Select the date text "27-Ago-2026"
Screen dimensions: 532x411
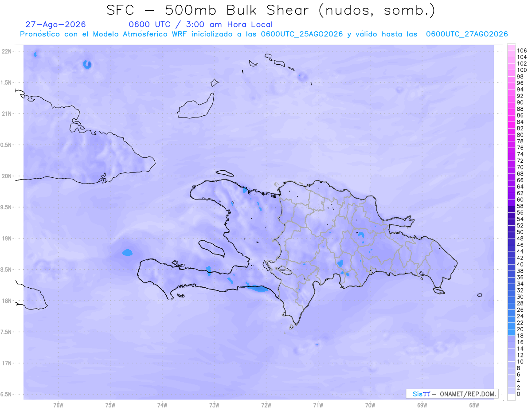coord(55,24)
